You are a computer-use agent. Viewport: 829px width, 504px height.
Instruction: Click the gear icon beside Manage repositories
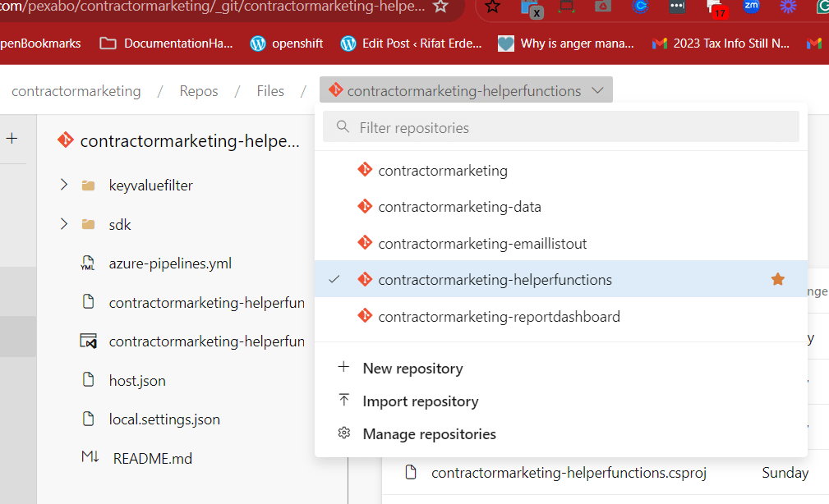pos(343,433)
